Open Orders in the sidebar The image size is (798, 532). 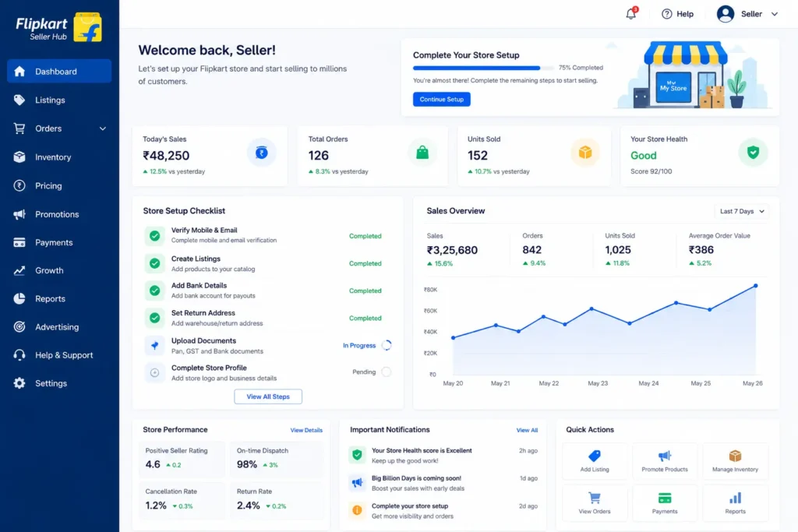[48, 129]
